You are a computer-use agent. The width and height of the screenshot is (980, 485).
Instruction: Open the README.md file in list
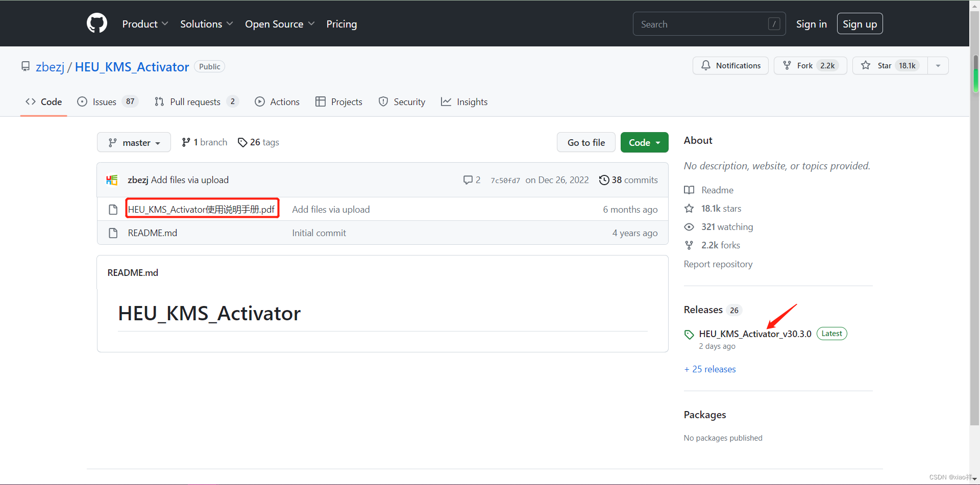tap(153, 233)
